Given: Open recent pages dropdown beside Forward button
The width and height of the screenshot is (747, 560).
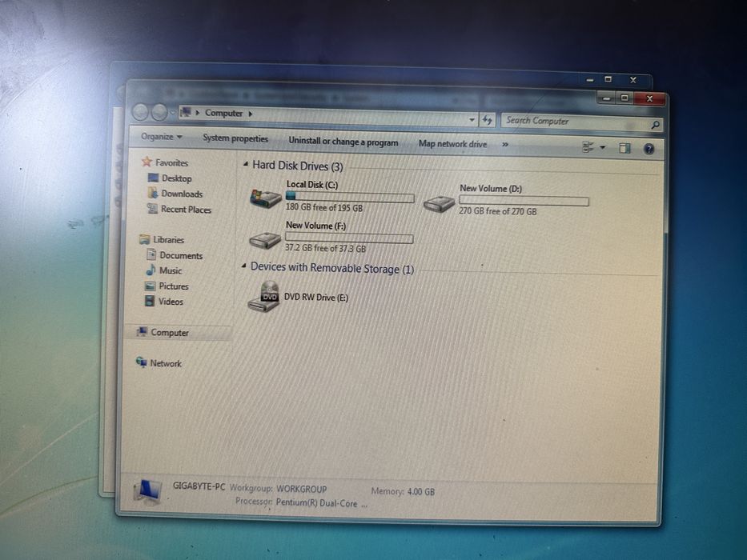Looking at the screenshot, I should click(x=173, y=114).
